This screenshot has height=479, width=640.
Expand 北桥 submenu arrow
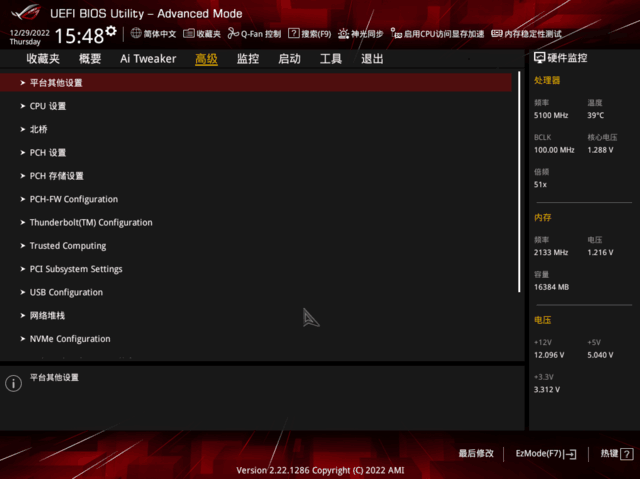click(23, 129)
